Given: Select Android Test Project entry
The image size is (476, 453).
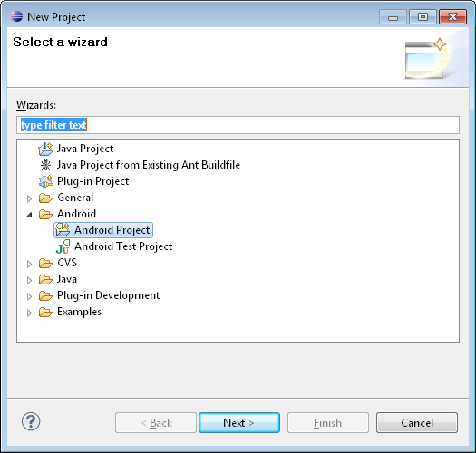Looking at the screenshot, I should pos(123,246).
